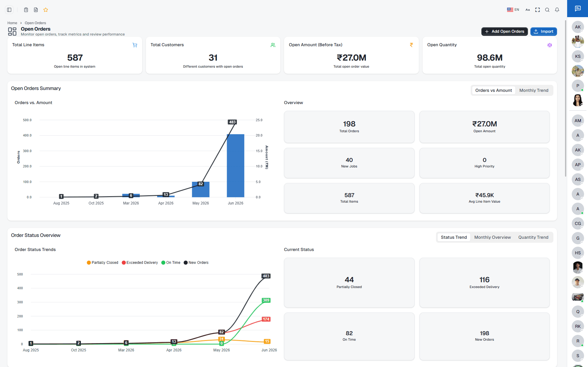Toggle Partially Closed legend series

click(x=102, y=263)
